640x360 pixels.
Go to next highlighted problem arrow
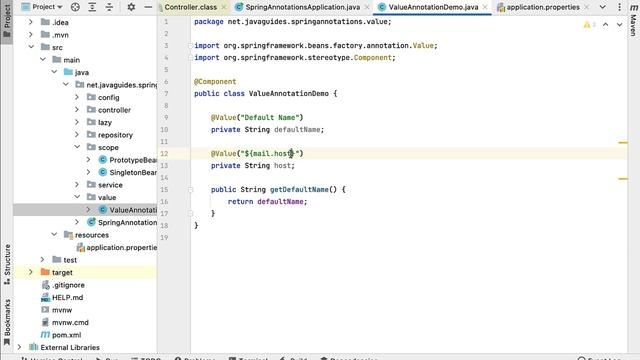click(620, 25)
